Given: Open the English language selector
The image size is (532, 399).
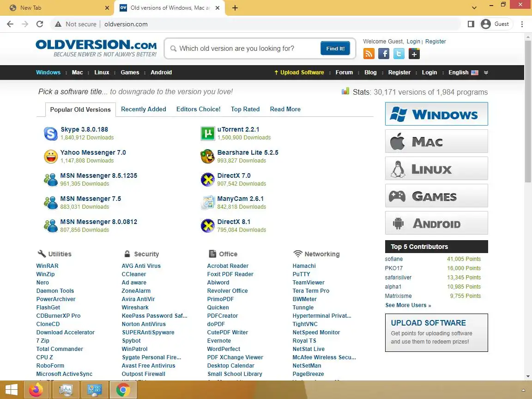Looking at the screenshot, I should pos(463,72).
